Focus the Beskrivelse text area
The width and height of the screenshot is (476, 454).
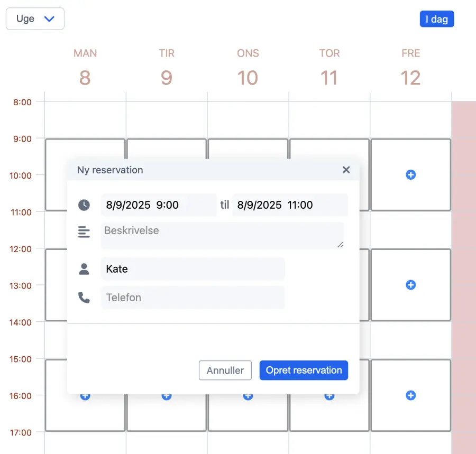tap(222, 235)
